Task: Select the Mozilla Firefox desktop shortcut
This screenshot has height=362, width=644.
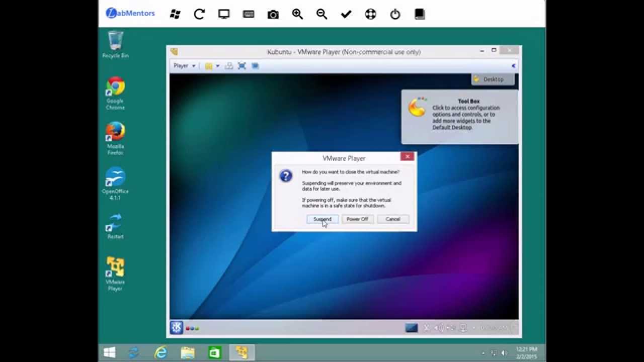Action: [115, 139]
